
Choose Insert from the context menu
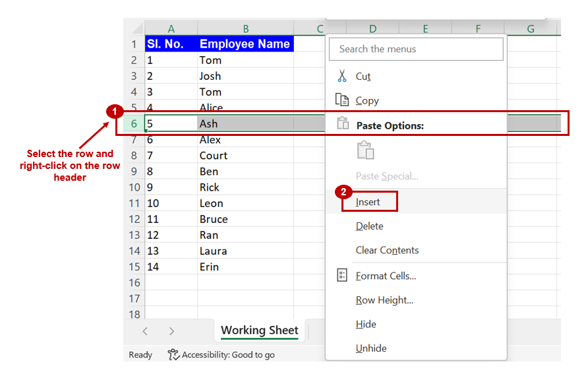pyautogui.click(x=369, y=203)
